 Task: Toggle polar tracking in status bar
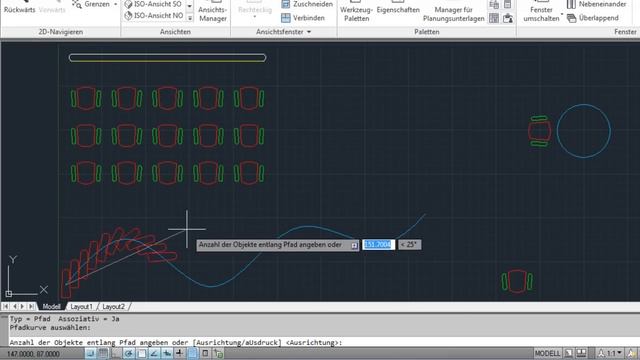tap(129, 353)
